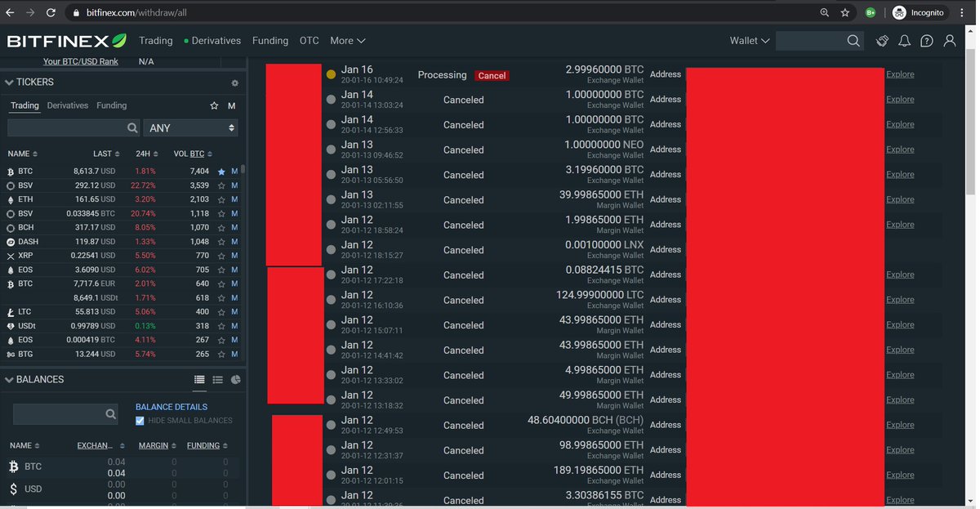Click the DASH coin icon in tickers
980x509 pixels.
click(x=11, y=242)
